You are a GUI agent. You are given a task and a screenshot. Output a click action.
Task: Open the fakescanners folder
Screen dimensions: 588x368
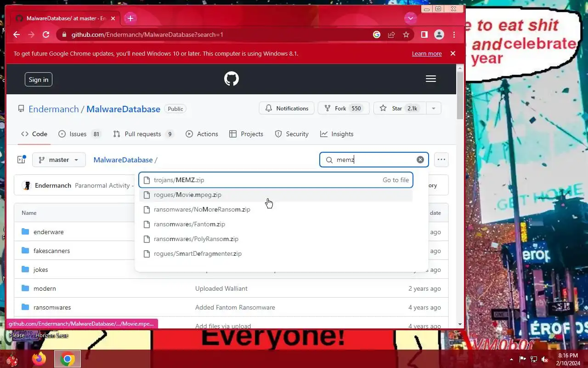[x=51, y=251]
